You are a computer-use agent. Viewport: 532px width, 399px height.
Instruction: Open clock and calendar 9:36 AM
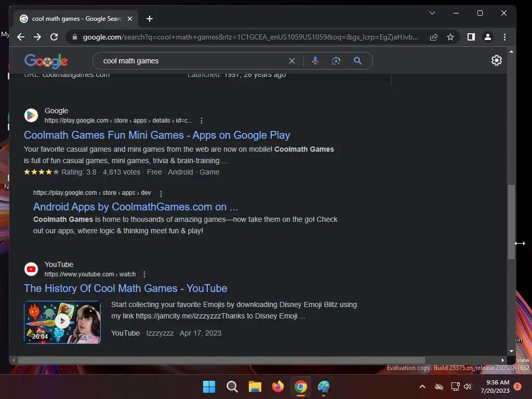(x=495, y=387)
